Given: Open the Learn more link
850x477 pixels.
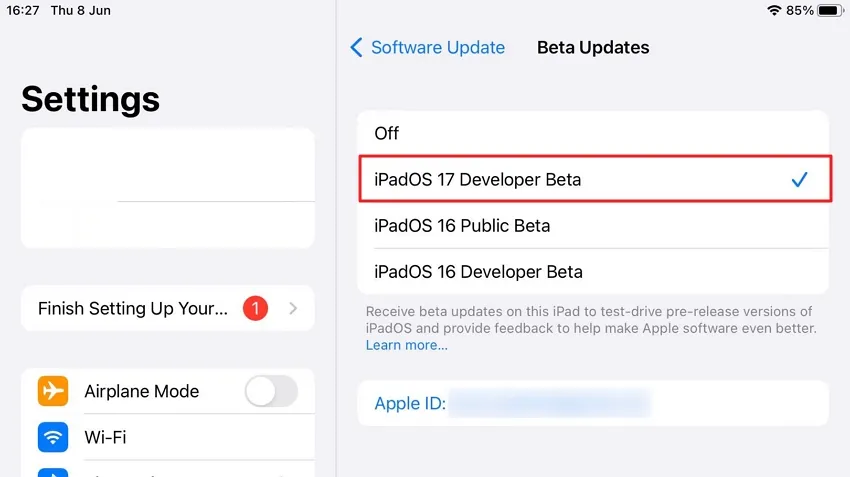Looking at the screenshot, I should pyautogui.click(x=406, y=345).
